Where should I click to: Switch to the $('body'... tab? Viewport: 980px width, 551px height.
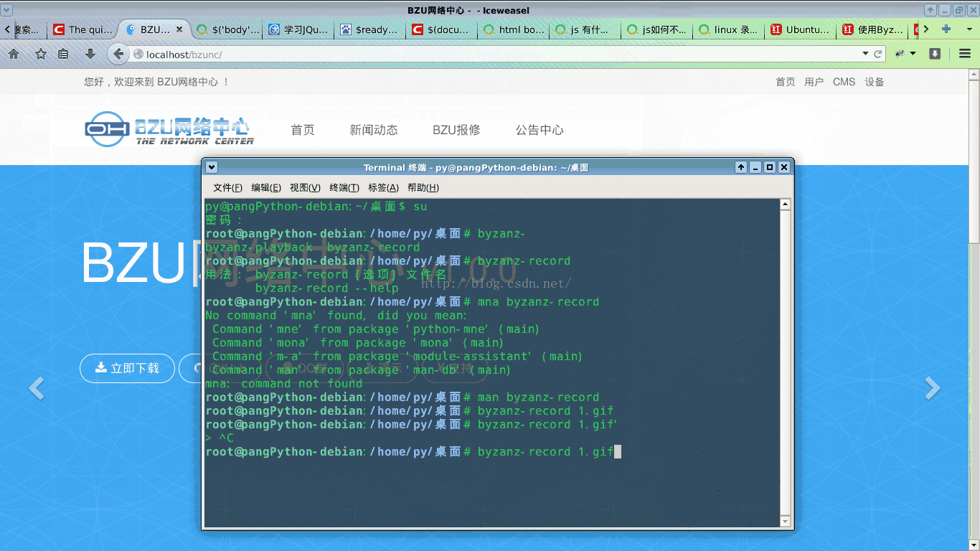coord(227,30)
